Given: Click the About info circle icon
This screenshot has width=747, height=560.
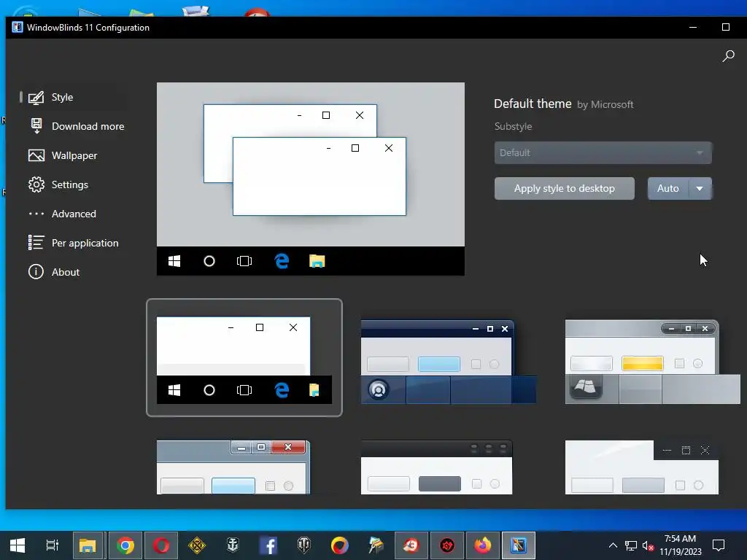Looking at the screenshot, I should (36, 271).
